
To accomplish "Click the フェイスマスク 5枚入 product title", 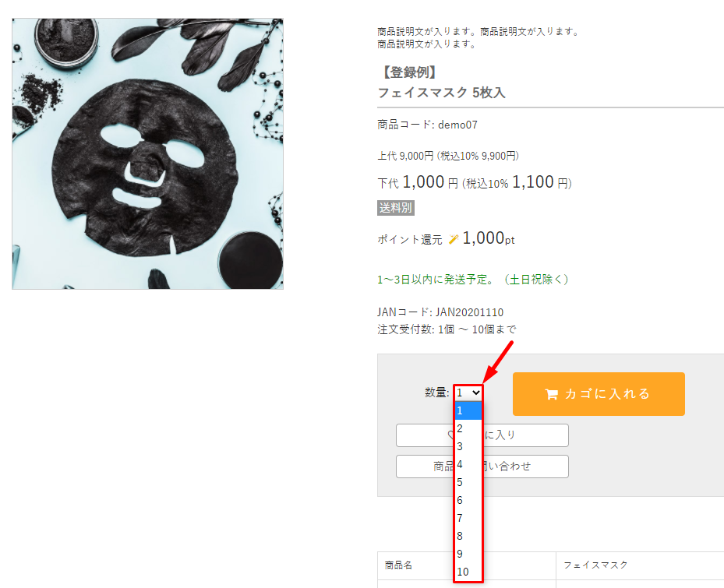I will point(441,93).
